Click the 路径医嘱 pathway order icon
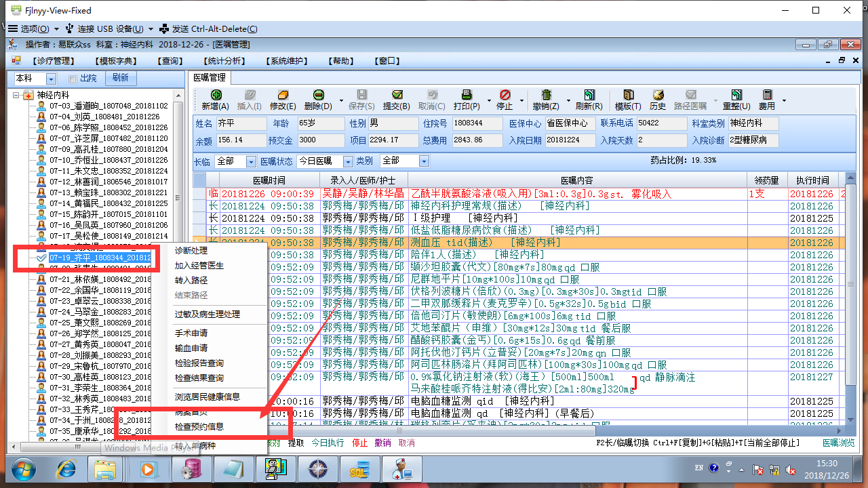The width and height of the screenshot is (868, 488). [x=690, y=96]
